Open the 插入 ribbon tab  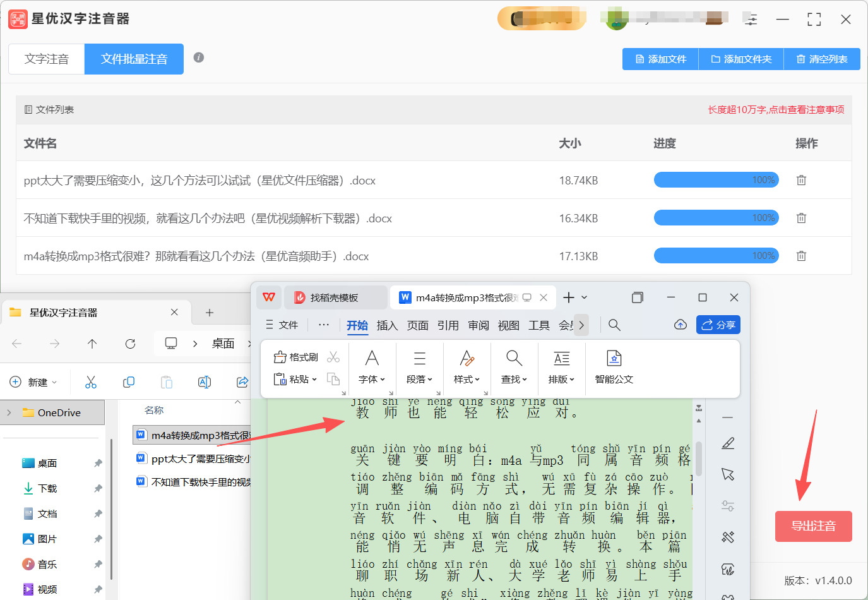[x=387, y=325]
